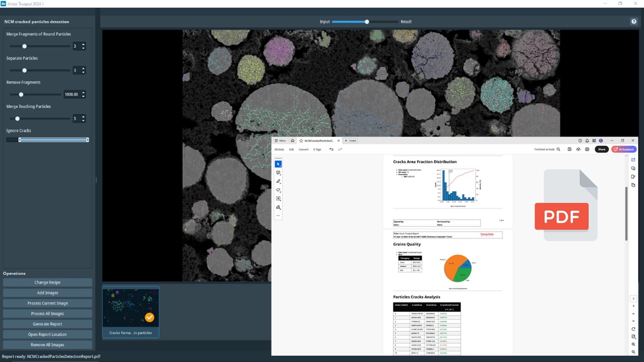
Task: Open the Add Comment tool in Acrobat
Action: pyautogui.click(x=278, y=172)
